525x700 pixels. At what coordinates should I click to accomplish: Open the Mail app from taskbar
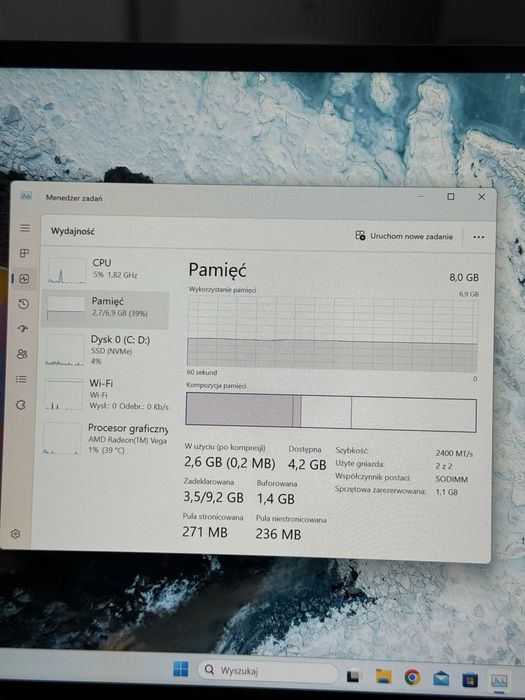coord(441,678)
